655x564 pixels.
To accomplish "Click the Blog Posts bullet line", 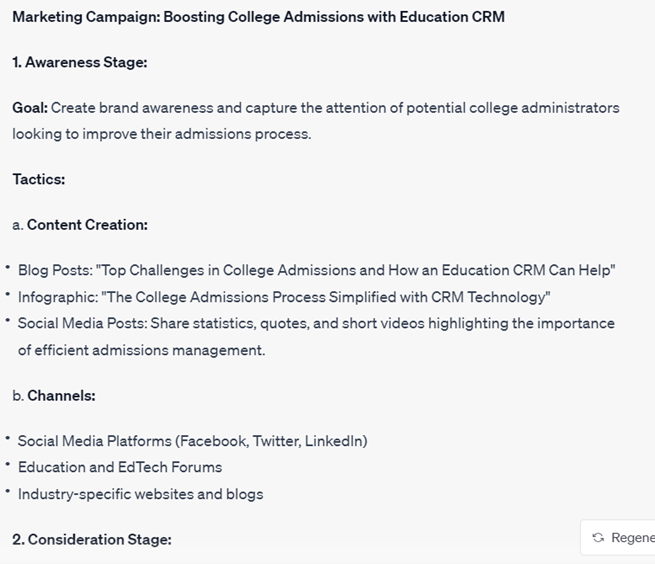I will pyautogui.click(x=316, y=270).
